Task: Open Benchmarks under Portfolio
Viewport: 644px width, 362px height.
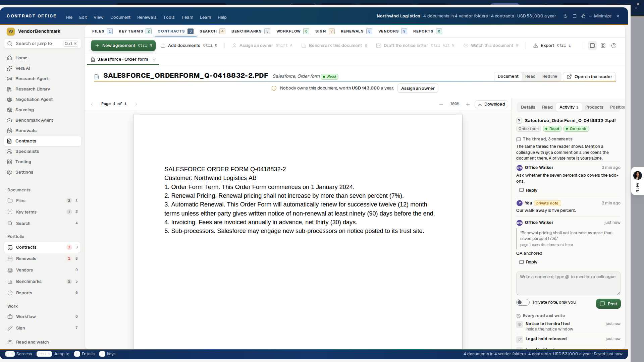Action: (x=42, y=282)
